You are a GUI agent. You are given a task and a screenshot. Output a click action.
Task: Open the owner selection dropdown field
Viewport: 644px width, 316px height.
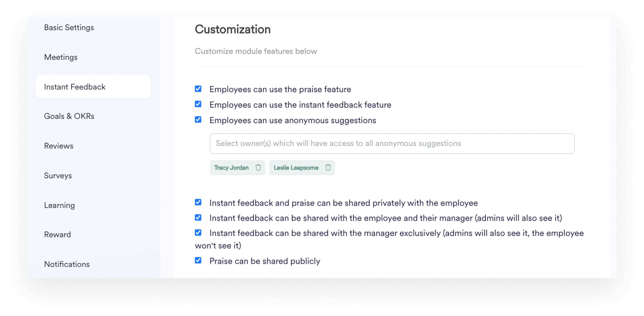[392, 144]
